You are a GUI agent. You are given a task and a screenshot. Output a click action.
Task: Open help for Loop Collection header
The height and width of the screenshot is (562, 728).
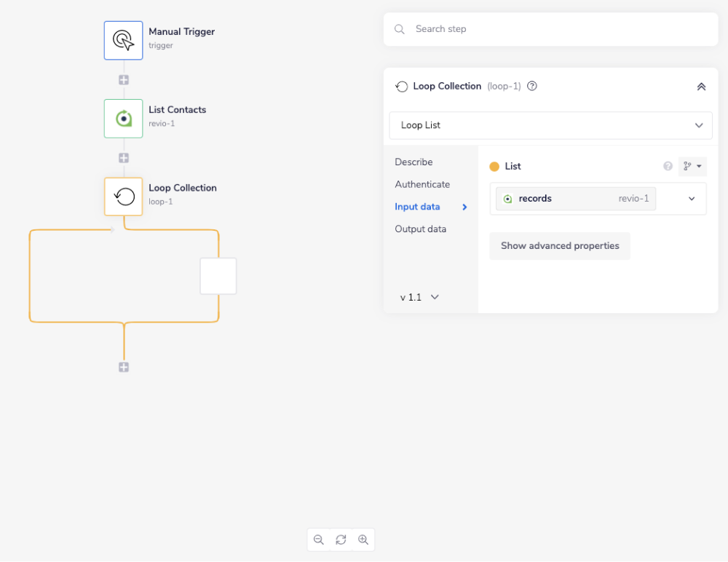(x=532, y=86)
